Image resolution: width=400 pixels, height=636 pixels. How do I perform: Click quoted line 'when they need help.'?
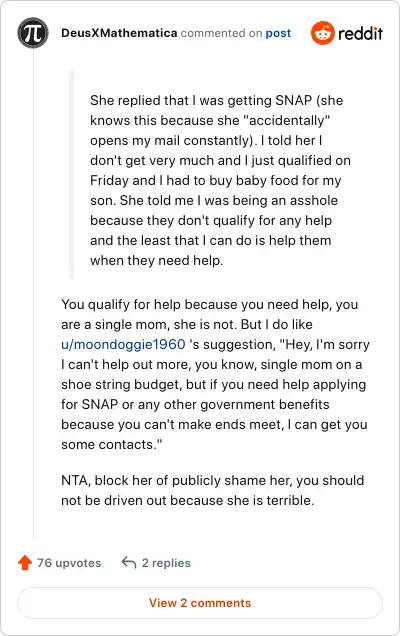click(157, 260)
